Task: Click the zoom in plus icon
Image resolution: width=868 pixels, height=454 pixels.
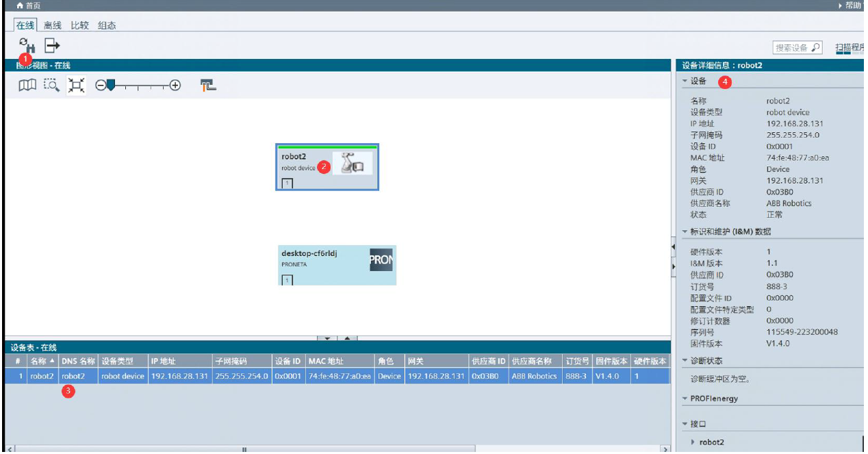Action: click(175, 86)
